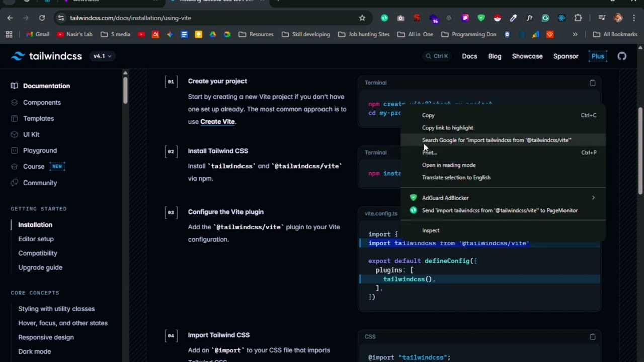This screenshot has width=644, height=362.
Task: Go to the Showcase page
Action: 527,56
